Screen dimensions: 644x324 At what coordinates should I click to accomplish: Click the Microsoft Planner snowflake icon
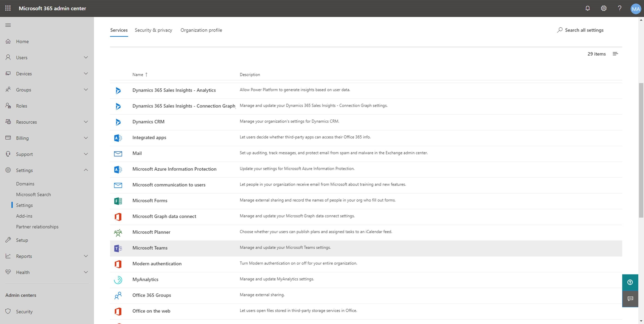[118, 232]
